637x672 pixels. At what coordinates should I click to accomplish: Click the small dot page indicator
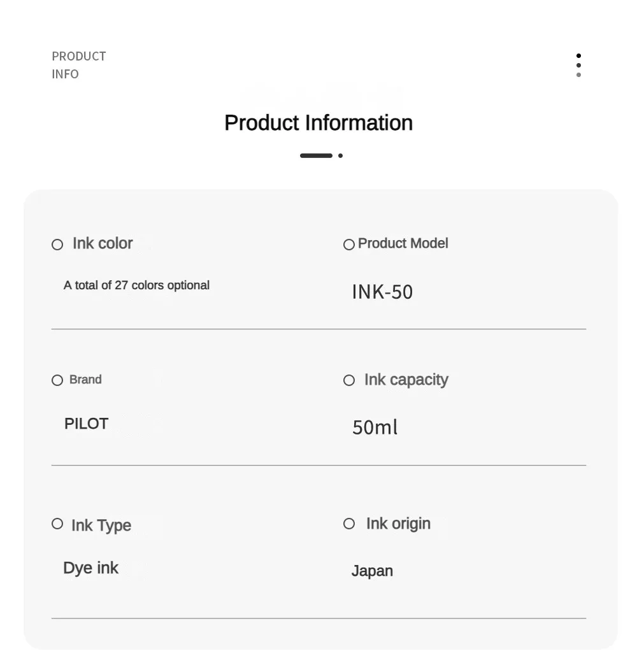[x=341, y=155]
